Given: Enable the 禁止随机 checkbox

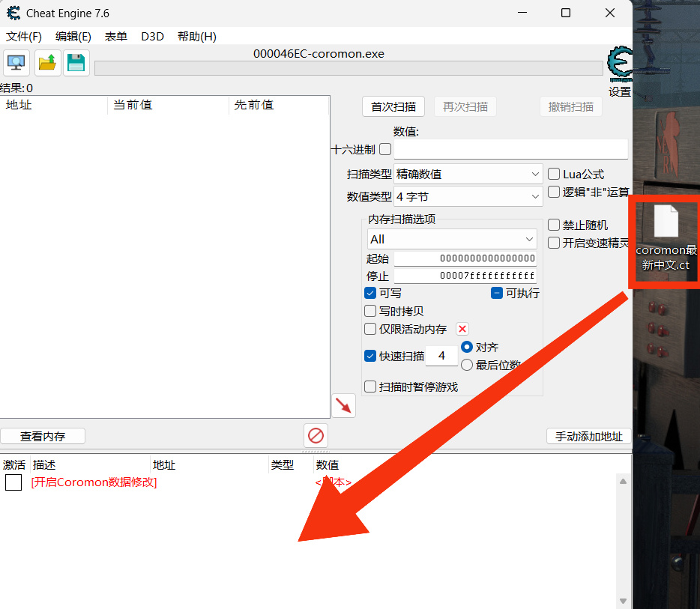Looking at the screenshot, I should pos(554,225).
